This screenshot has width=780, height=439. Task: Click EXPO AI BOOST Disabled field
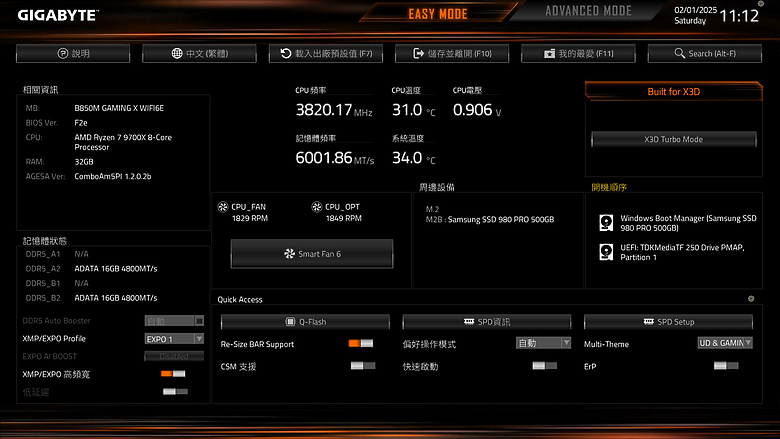coord(174,356)
